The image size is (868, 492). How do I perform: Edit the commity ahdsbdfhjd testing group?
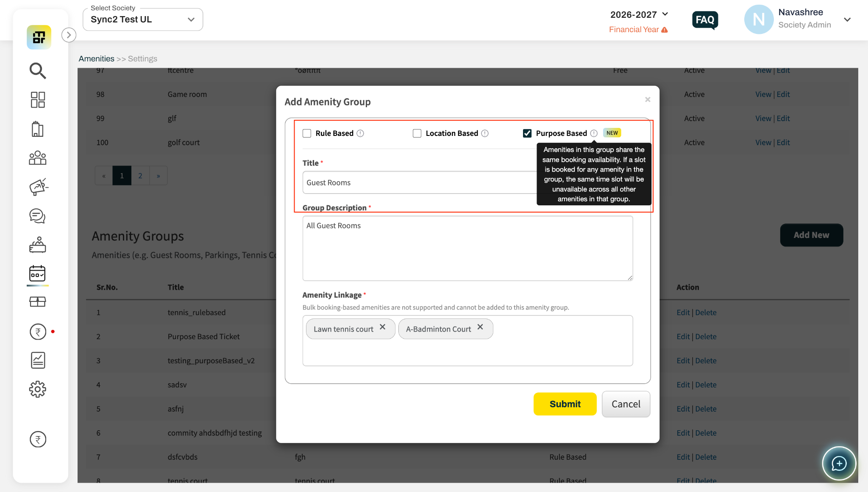tap(683, 433)
